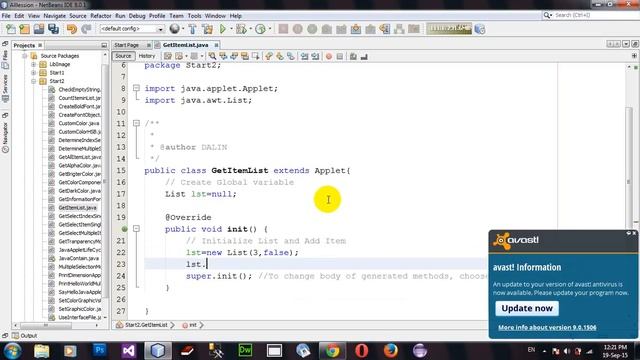Open Photoshop from the taskbar

tap(99, 351)
